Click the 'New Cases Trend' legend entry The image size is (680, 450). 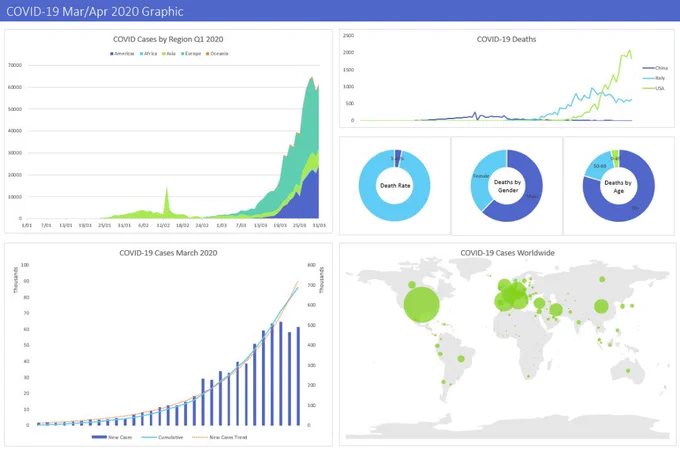220,437
